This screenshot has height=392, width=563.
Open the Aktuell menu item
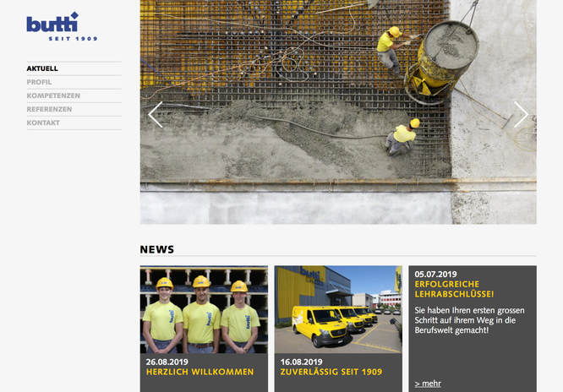[x=42, y=68]
